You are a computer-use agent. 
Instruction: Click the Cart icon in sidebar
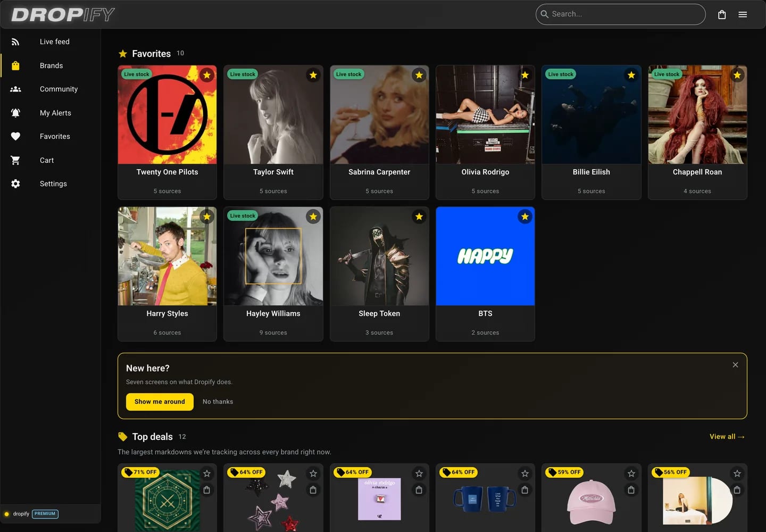coord(15,160)
